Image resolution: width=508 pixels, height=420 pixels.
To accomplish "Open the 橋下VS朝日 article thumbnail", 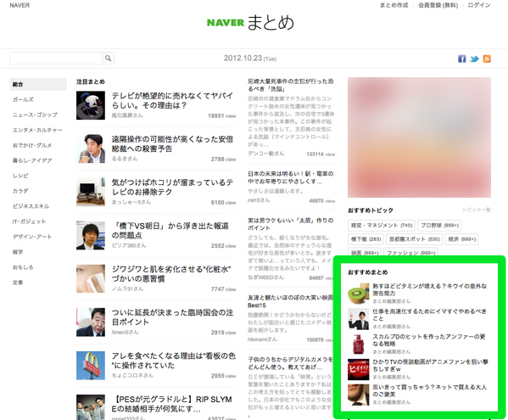I will pos(91,235).
